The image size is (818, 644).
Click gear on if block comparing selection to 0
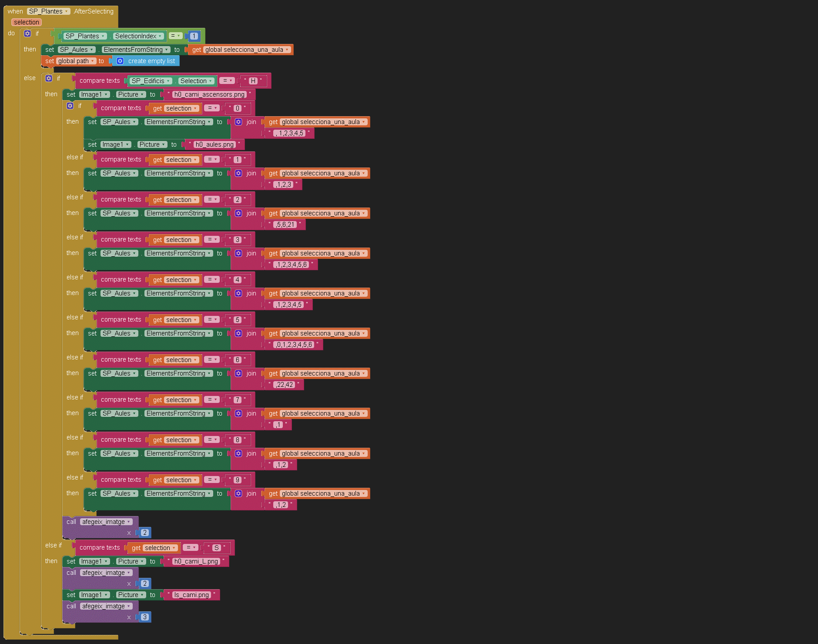tap(70, 106)
